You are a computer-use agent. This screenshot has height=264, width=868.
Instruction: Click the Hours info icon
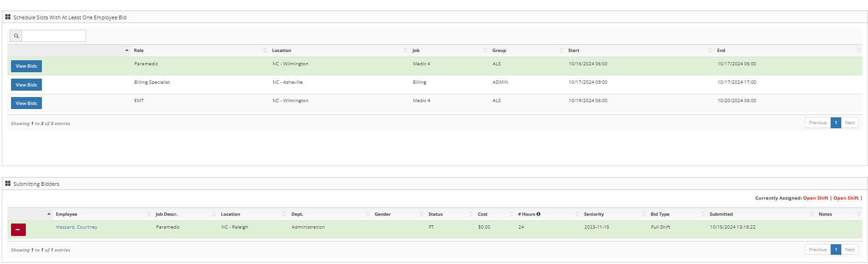(x=538, y=214)
